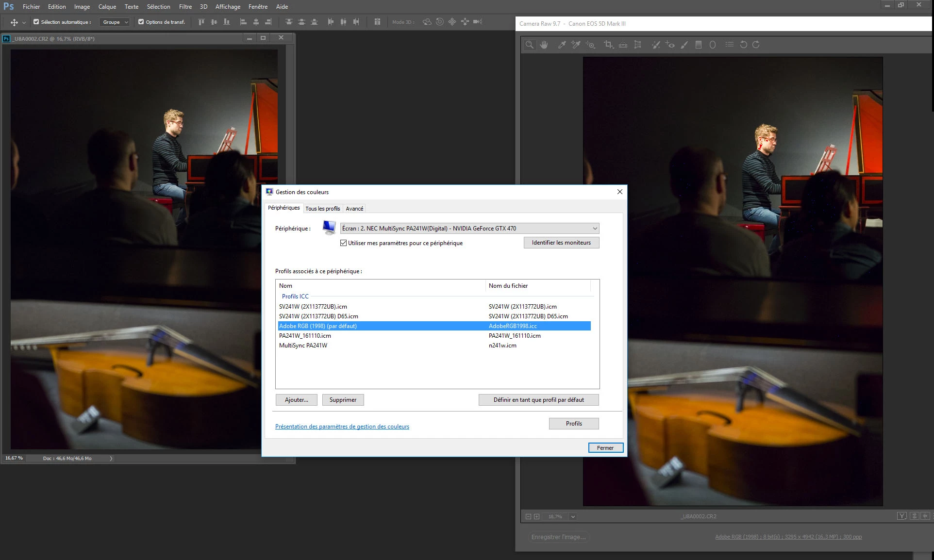Uncheck 'Sélection automatique' checkbox
Image resolution: width=934 pixels, height=560 pixels.
36,22
